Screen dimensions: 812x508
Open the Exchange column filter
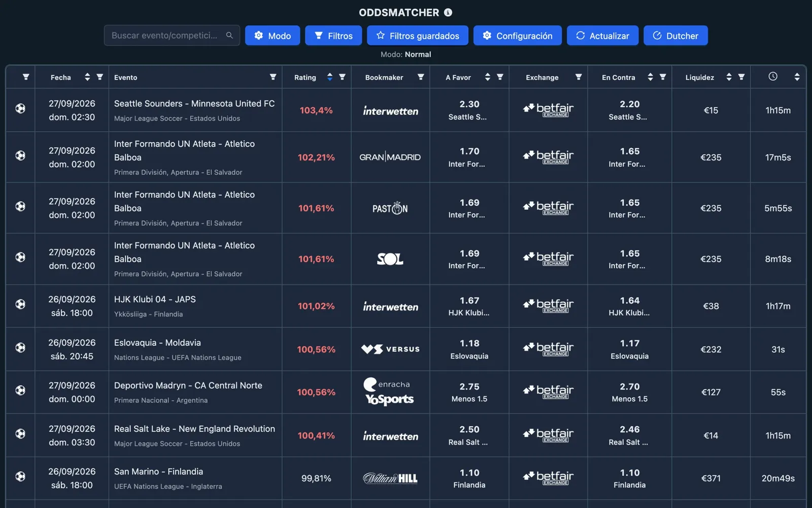click(579, 77)
